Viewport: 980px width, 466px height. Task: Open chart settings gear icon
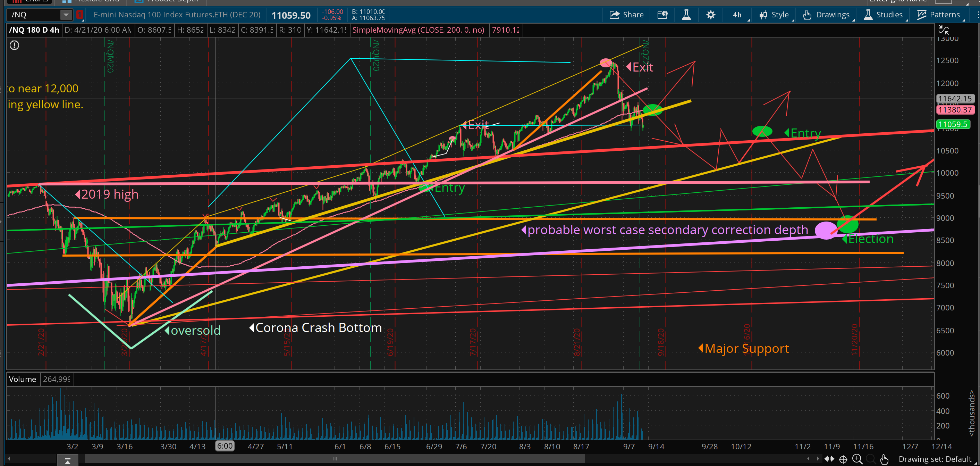click(x=710, y=15)
